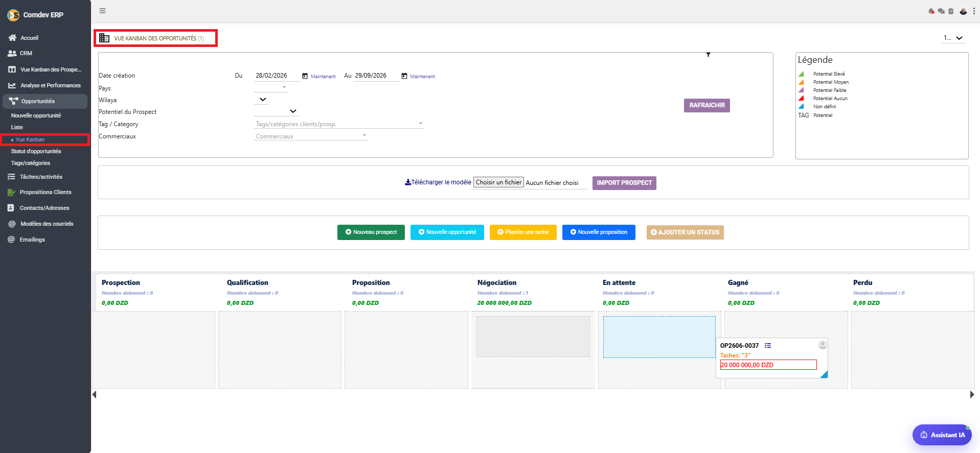Click the Du date input field

[277, 76]
